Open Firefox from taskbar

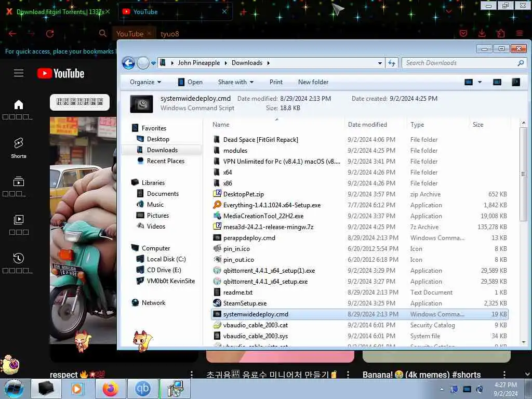(111, 389)
